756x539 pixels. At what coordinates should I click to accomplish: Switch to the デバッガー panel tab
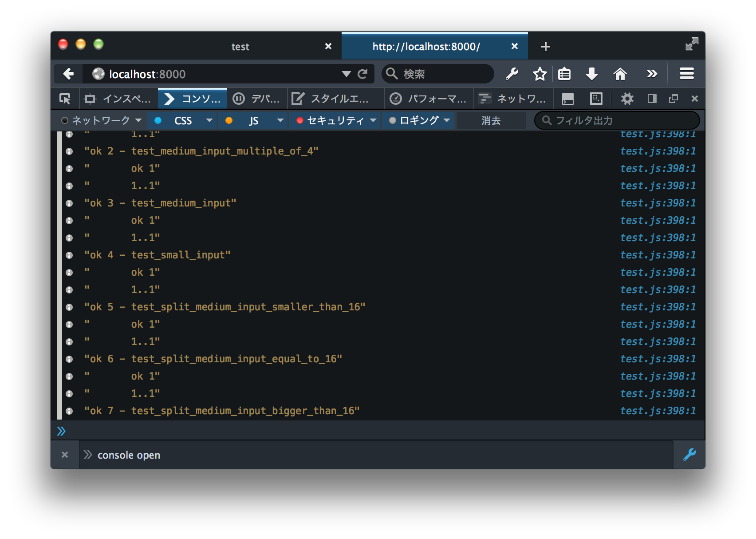(x=256, y=99)
